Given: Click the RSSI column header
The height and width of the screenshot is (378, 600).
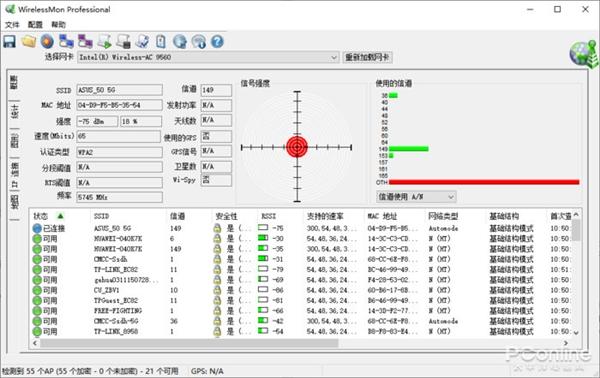Looking at the screenshot, I should pyautogui.click(x=269, y=216).
